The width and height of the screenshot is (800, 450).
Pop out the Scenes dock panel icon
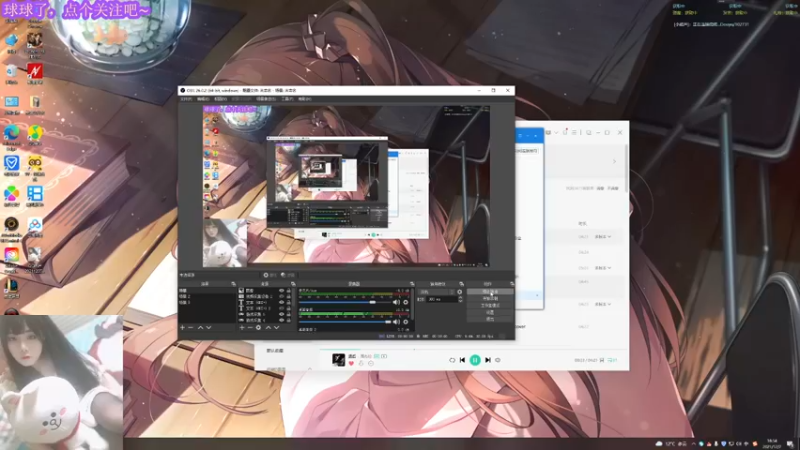point(234,284)
